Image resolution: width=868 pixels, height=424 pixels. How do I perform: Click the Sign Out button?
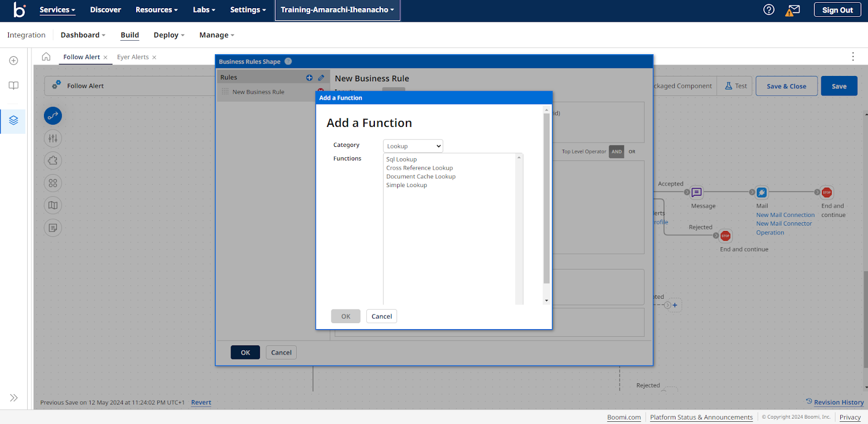click(838, 10)
